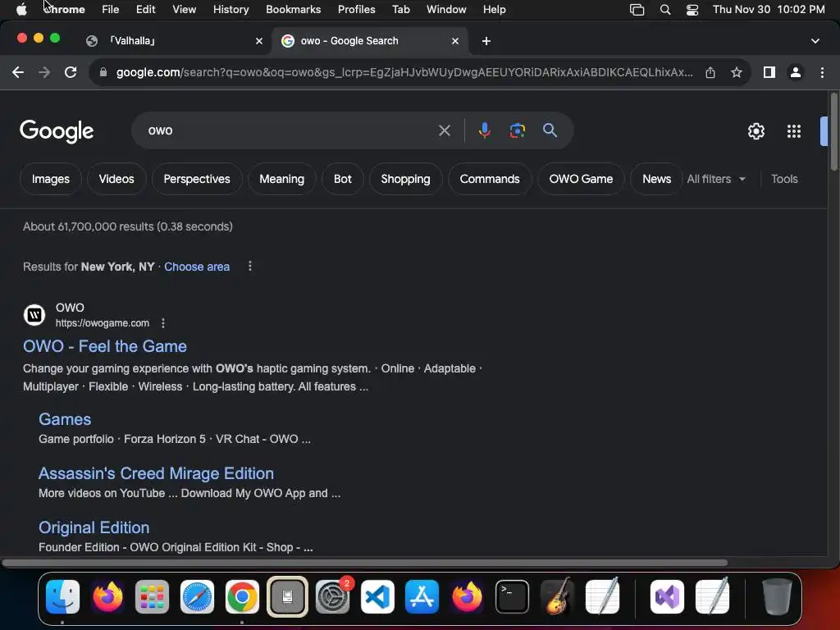Open the Google apps grid

[x=794, y=131]
